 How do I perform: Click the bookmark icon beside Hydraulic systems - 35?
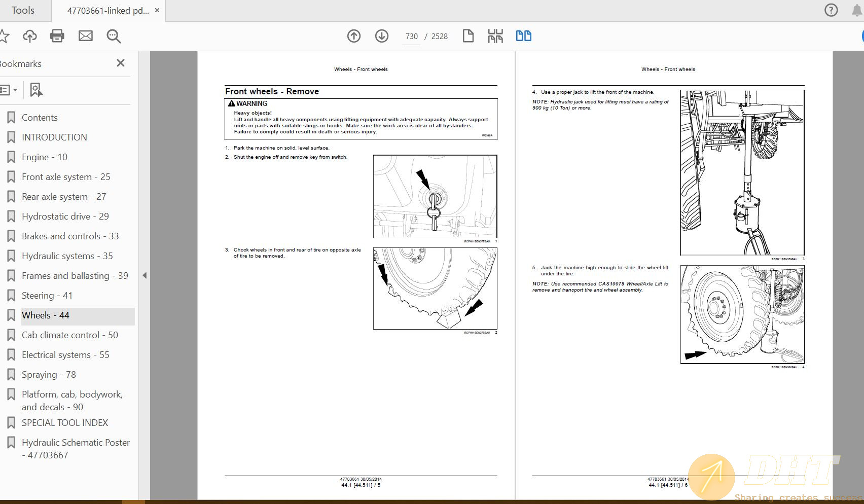coord(11,256)
